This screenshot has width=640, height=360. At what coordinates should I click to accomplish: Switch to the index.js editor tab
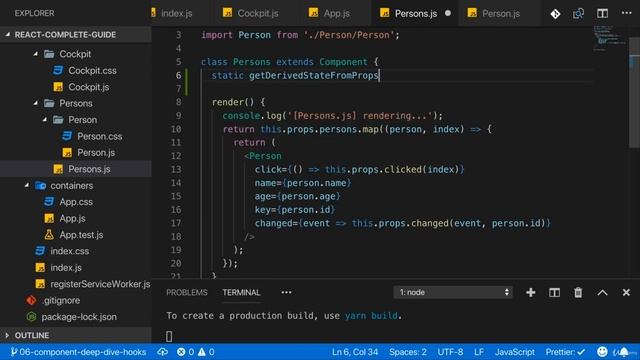click(x=176, y=13)
